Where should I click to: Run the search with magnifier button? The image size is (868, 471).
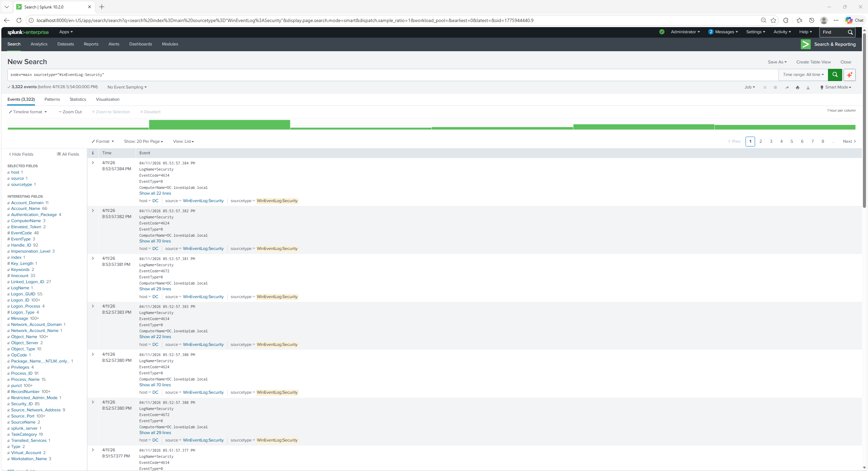click(x=835, y=75)
